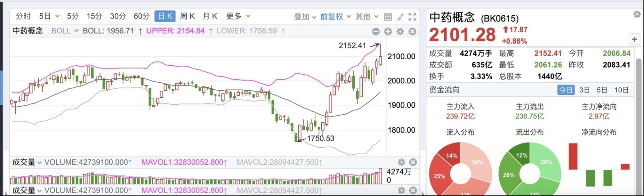Zoom in using the plus icon on BOLL panel
This screenshot has width=644, height=196.
(388, 31)
